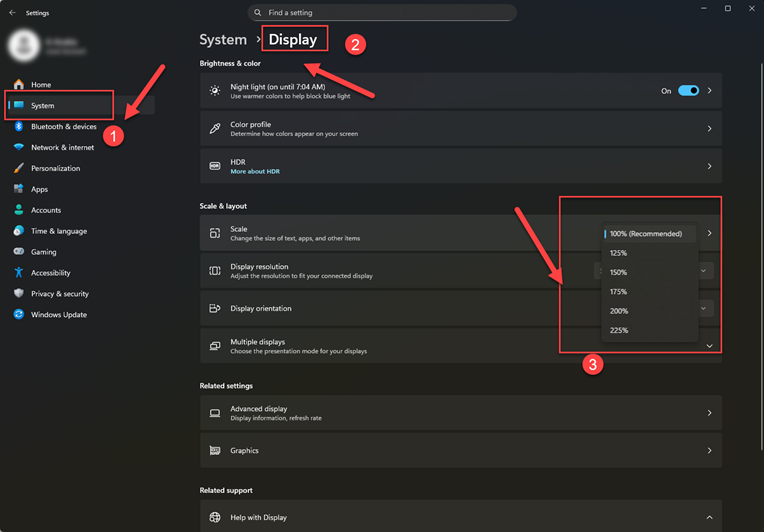The height and width of the screenshot is (532, 764).
Task: Select 200% scale option
Action: coord(649,311)
